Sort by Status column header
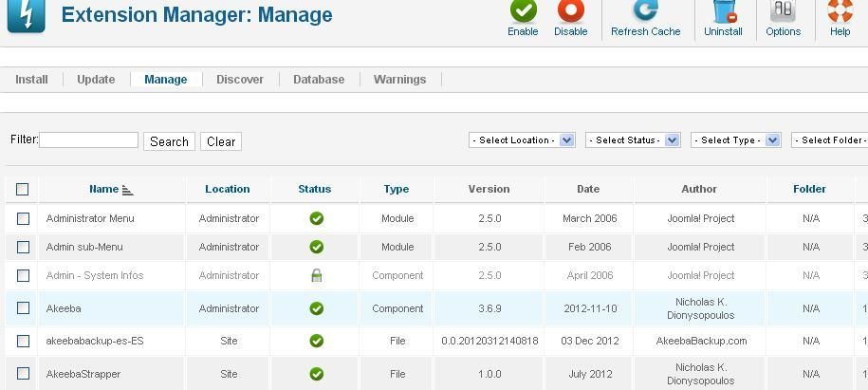 click(314, 189)
